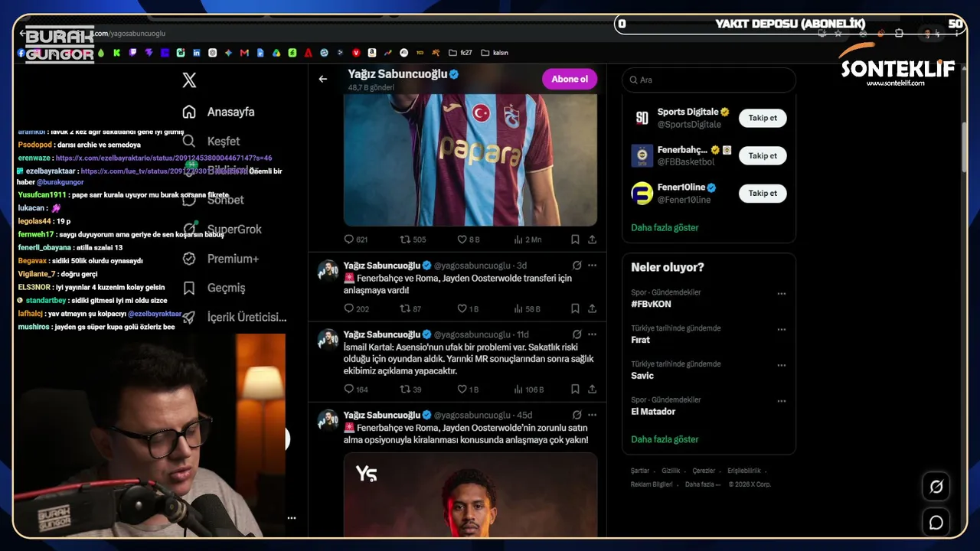Open Grok action on the 11d tweet
The height and width of the screenshot is (551, 980).
577,334
